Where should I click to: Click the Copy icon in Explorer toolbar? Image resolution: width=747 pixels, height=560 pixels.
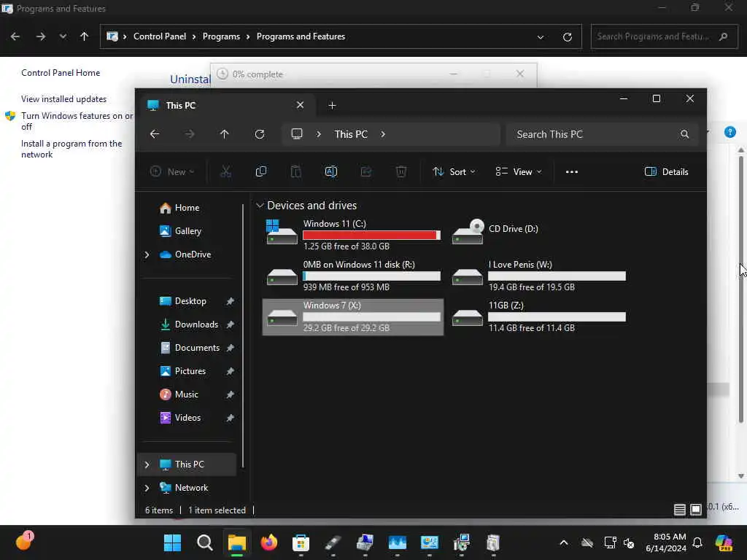(261, 172)
